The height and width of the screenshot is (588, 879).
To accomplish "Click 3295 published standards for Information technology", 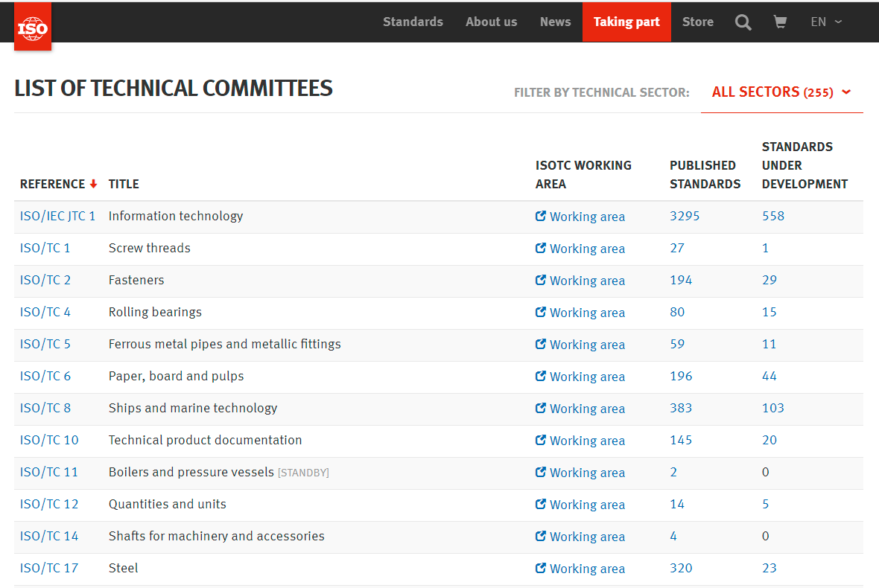I will tap(685, 217).
